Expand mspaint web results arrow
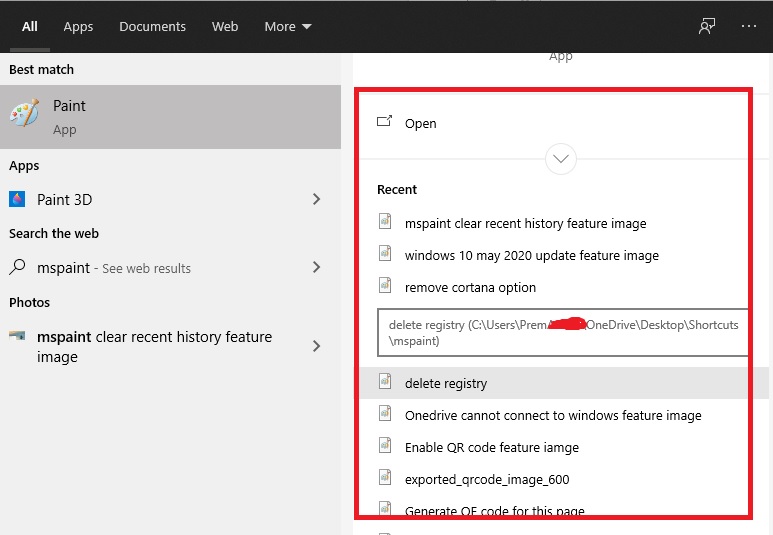The width and height of the screenshot is (773, 535). (x=316, y=267)
